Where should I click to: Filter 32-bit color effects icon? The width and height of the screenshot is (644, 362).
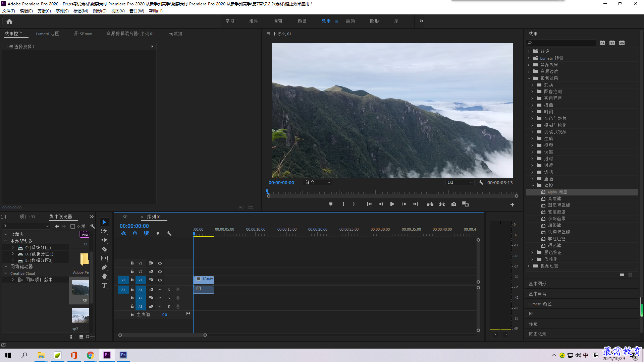612,43
